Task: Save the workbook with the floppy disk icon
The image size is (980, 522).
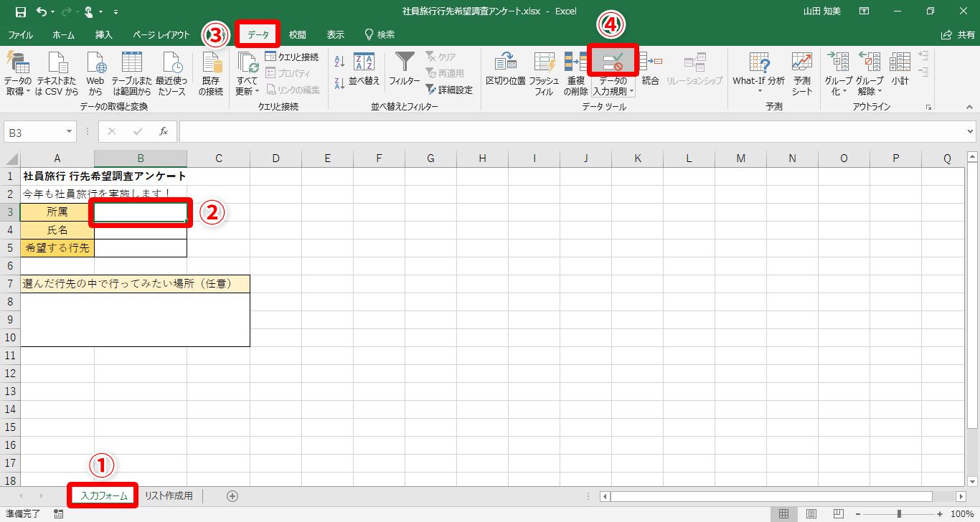Action: [21, 11]
